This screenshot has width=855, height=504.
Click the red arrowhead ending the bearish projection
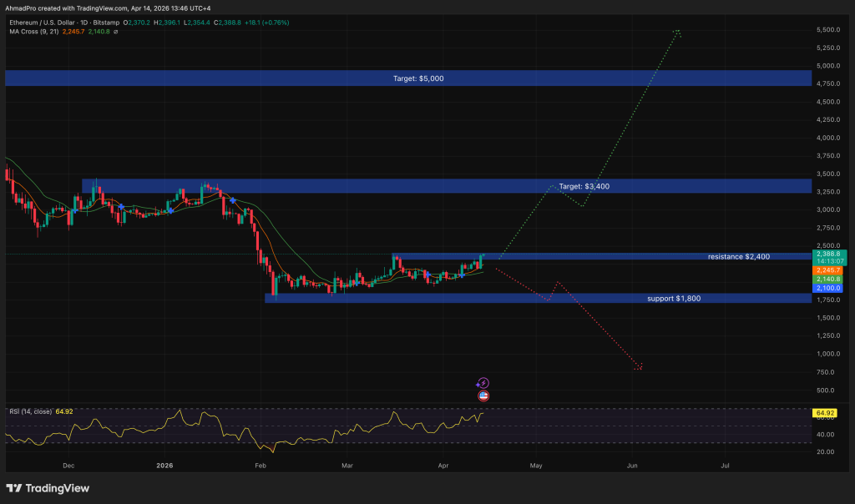640,366
